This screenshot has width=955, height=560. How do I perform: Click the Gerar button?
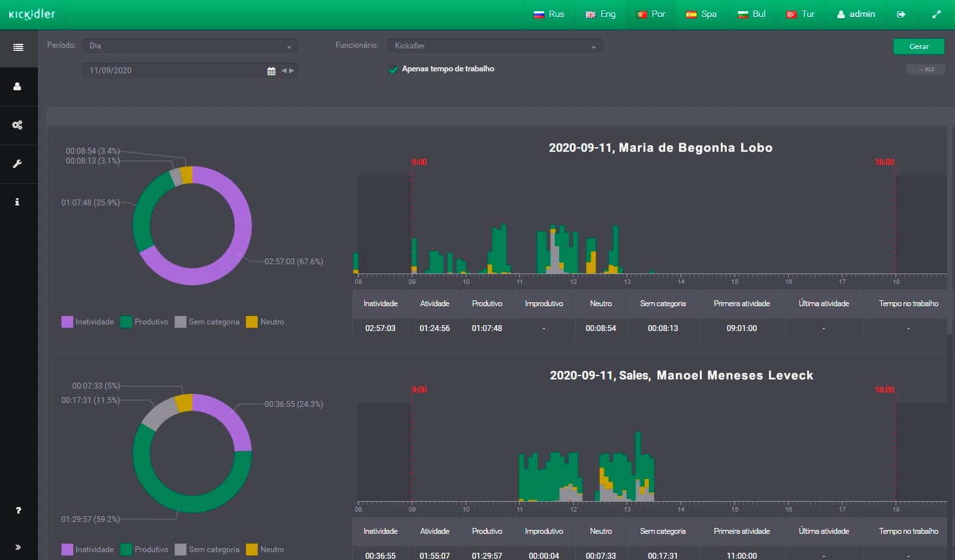click(919, 46)
